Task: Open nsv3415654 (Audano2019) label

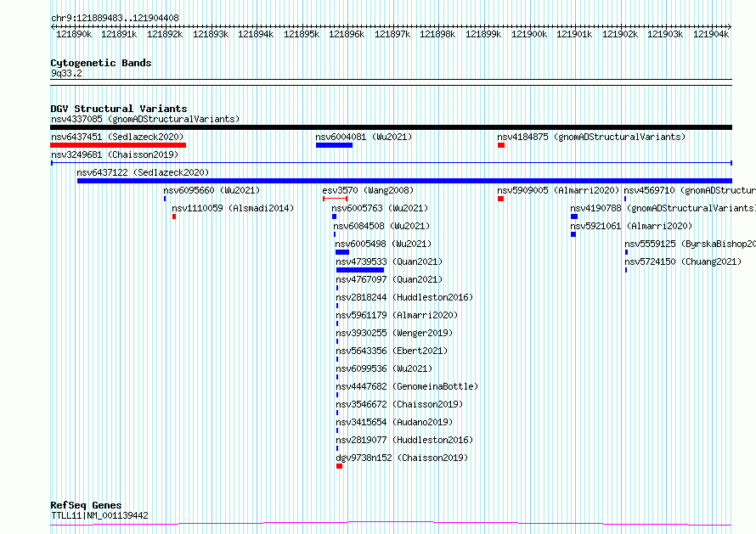Action: (394, 422)
